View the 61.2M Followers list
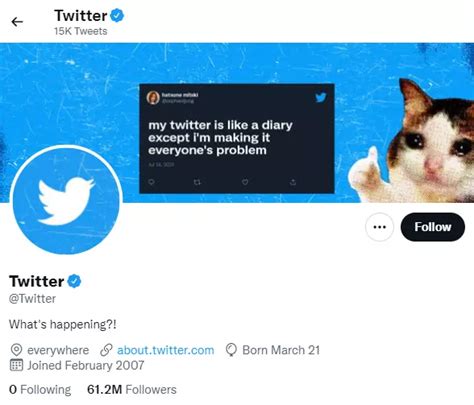474x405 pixels. [132, 389]
